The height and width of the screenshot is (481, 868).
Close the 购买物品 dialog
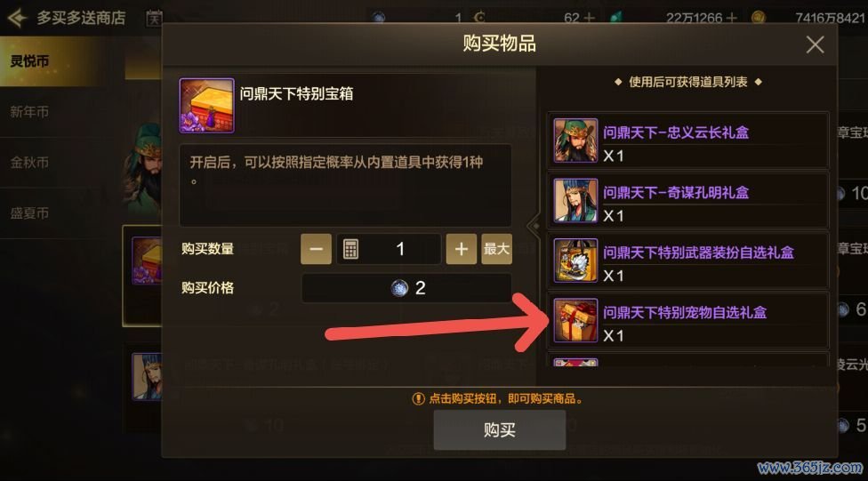point(815,44)
